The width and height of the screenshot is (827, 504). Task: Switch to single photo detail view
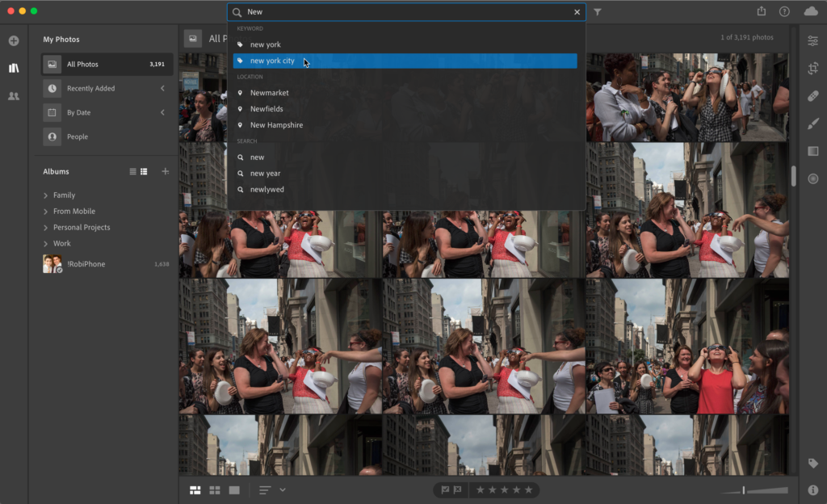(234, 490)
